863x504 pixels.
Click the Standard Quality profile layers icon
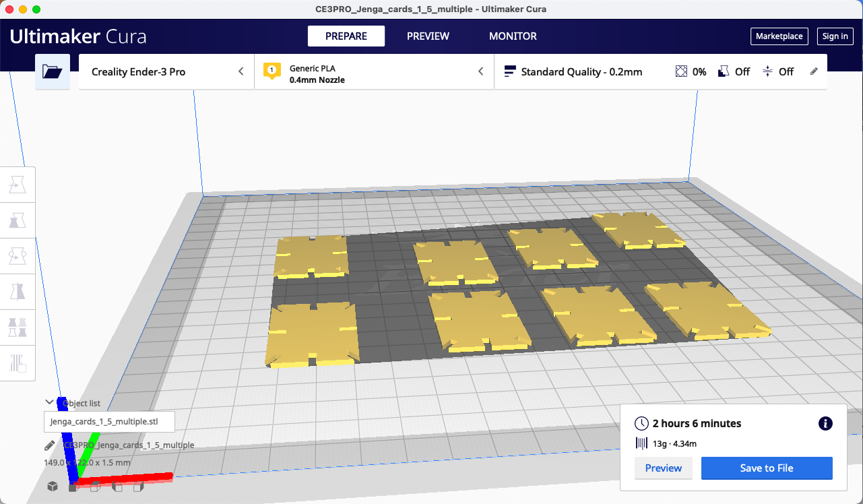[x=510, y=71]
